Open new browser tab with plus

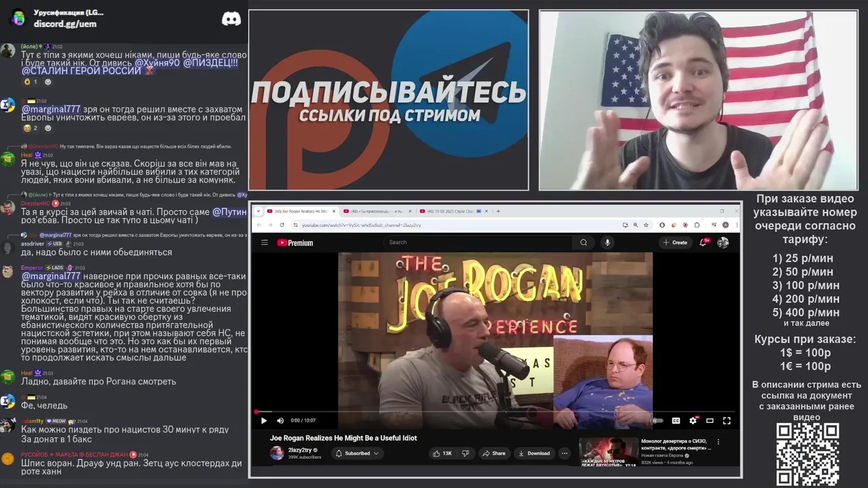tap(498, 211)
